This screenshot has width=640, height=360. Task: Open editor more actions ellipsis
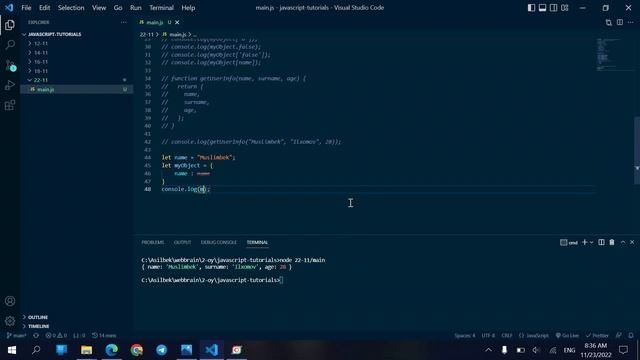(631, 22)
